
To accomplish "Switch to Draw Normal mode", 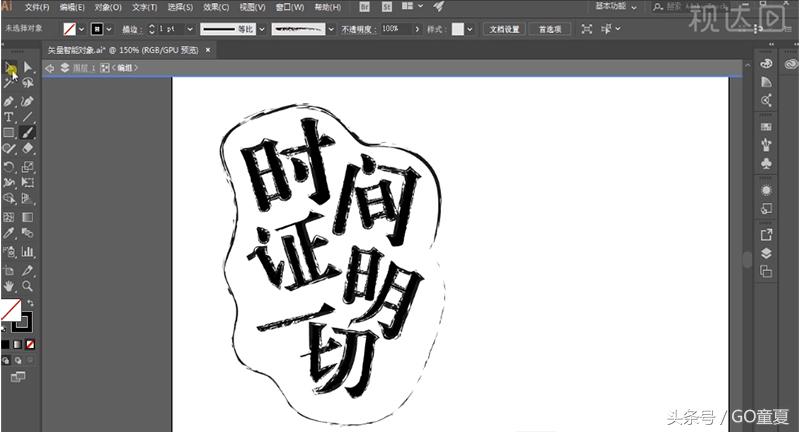I will (6, 361).
